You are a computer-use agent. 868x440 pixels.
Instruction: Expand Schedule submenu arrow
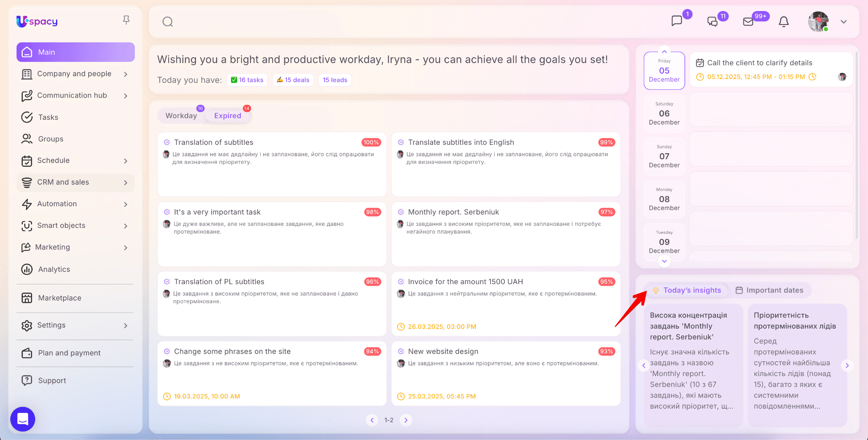pos(125,161)
